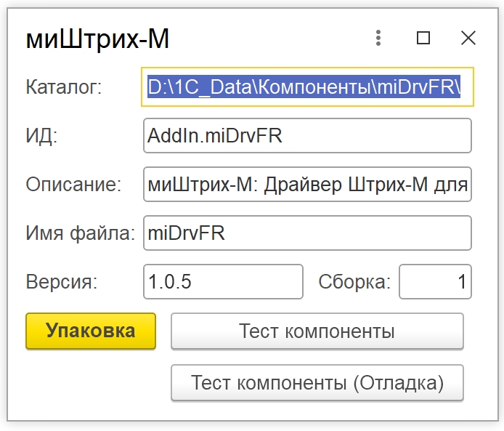Maximize the миШтрих-М window
504x431 pixels.
pyautogui.click(x=423, y=38)
